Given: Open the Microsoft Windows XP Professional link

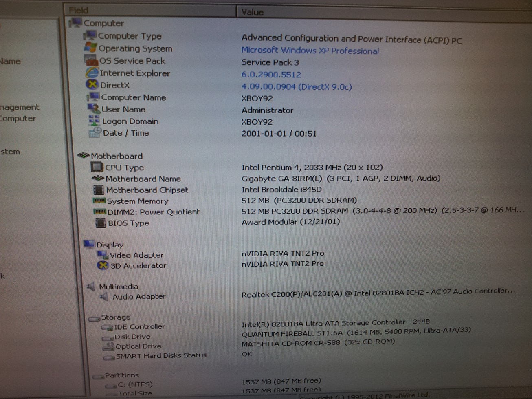Looking at the screenshot, I should [x=310, y=51].
